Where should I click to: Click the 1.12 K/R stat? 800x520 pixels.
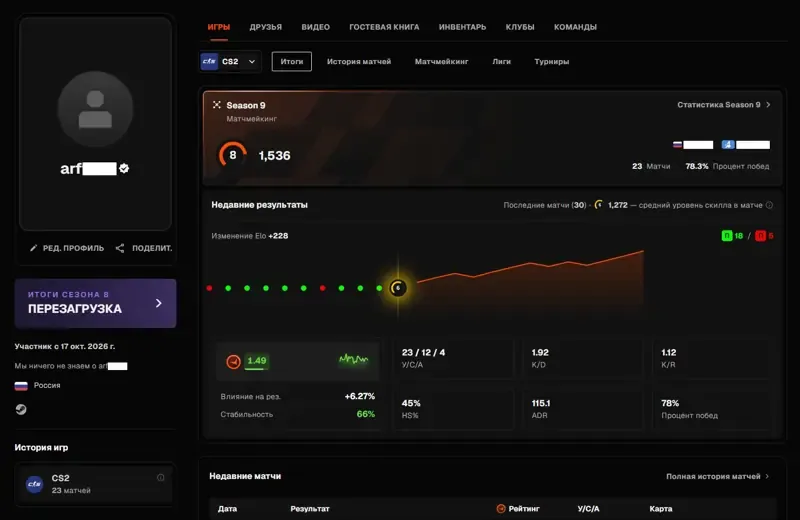coord(668,358)
